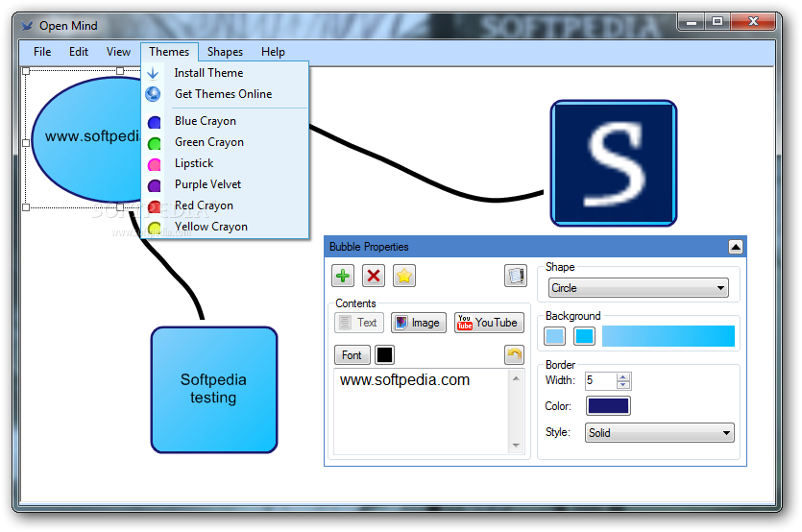Click the text box scrollbar up arrow

[516, 378]
